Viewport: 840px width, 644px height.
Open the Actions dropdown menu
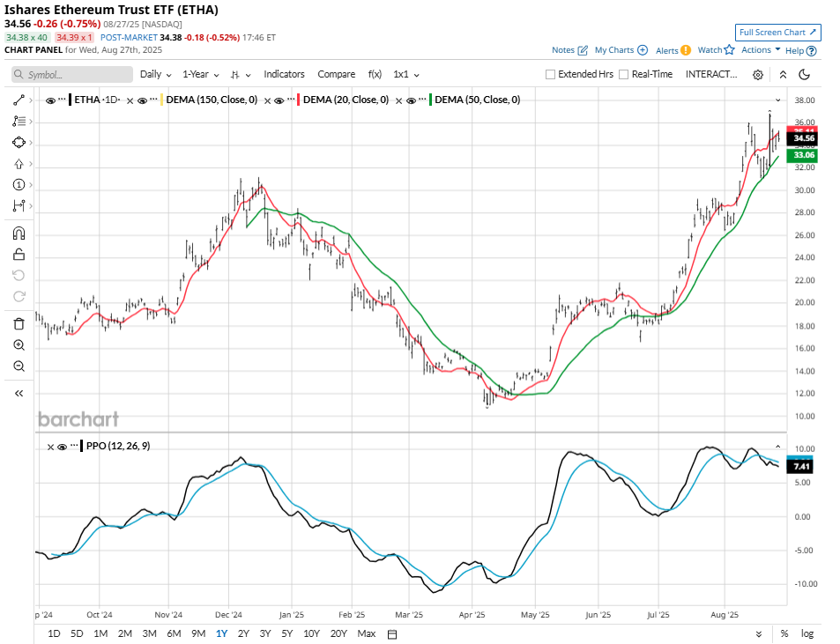(761, 50)
